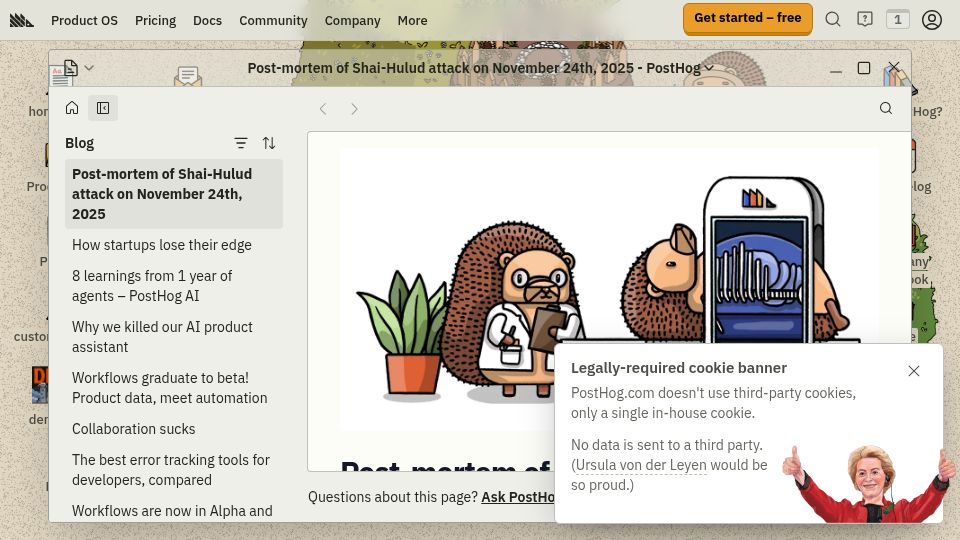The height and width of the screenshot is (540, 960).
Task: Expand the chevron beside the document icon
Action: point(89,67)
